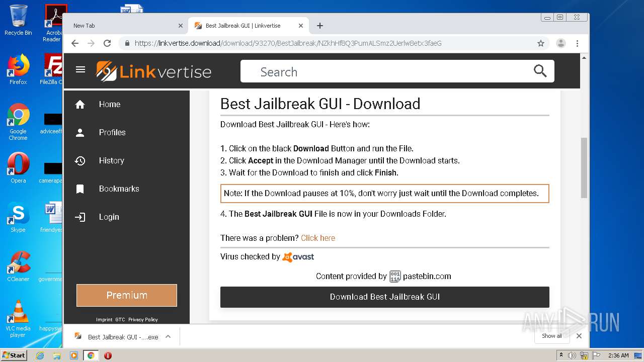The image size is (644, 362).
Task: Close the New Tab tab
Action: click(x=181, y=26)
